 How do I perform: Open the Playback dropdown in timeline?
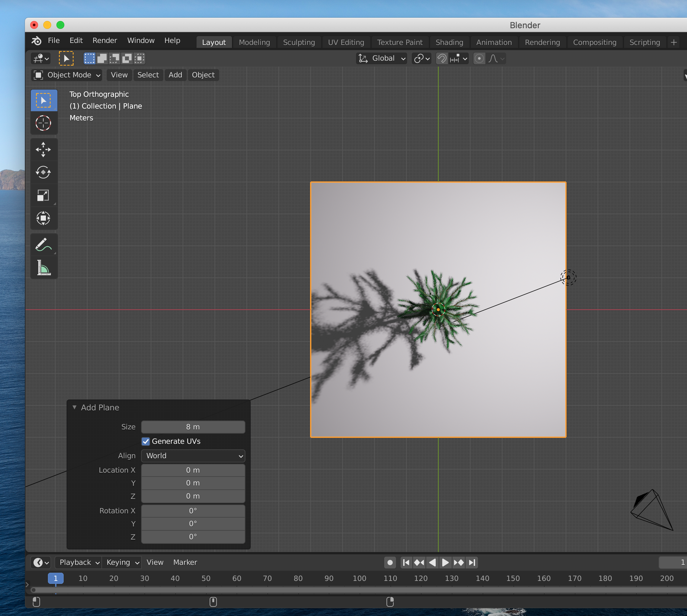coord(78,563)
